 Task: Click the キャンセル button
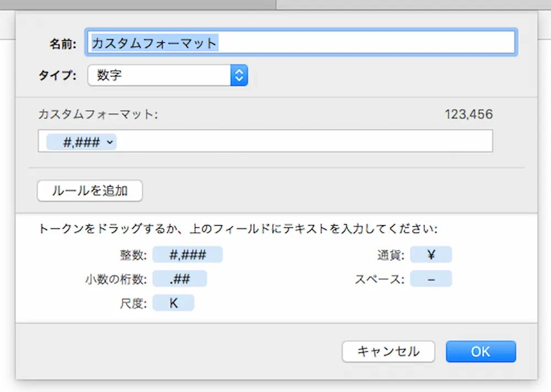[388, 351]
